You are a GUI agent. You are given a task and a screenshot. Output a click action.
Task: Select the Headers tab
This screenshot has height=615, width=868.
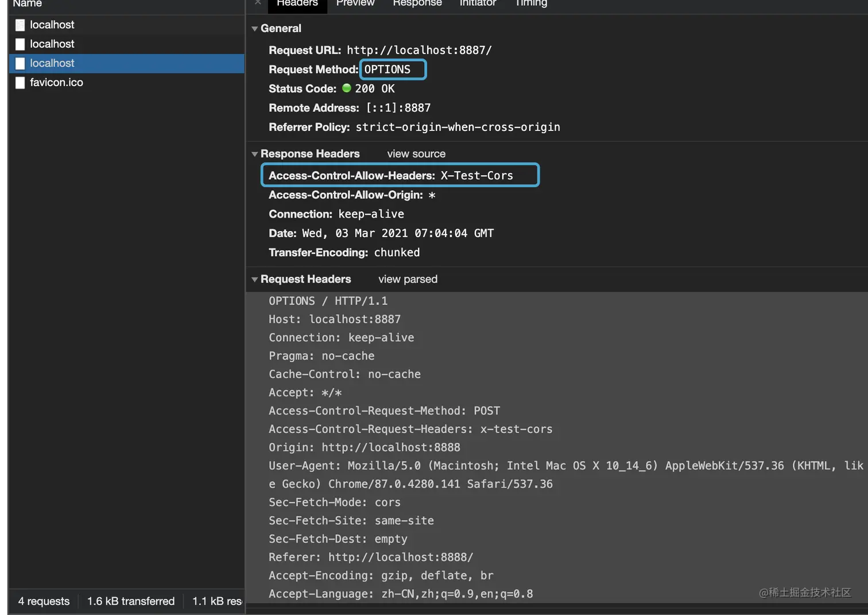click(x=297, y=3)
